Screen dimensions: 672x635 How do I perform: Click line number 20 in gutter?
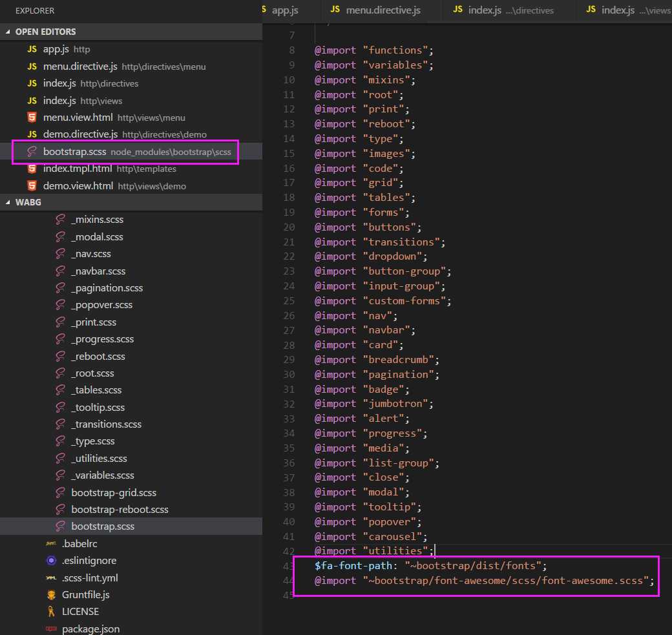pyautogui.click(x=289, y=227)
